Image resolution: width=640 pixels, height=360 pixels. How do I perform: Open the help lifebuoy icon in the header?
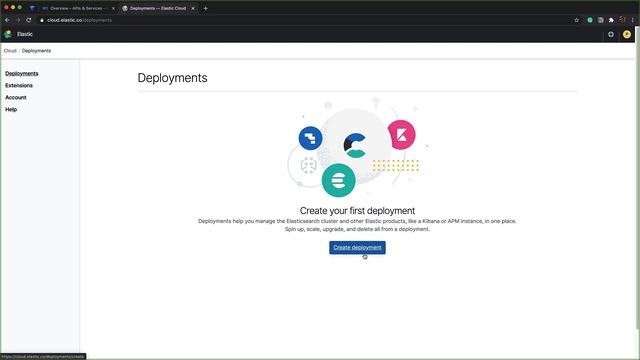coord(611,34)
